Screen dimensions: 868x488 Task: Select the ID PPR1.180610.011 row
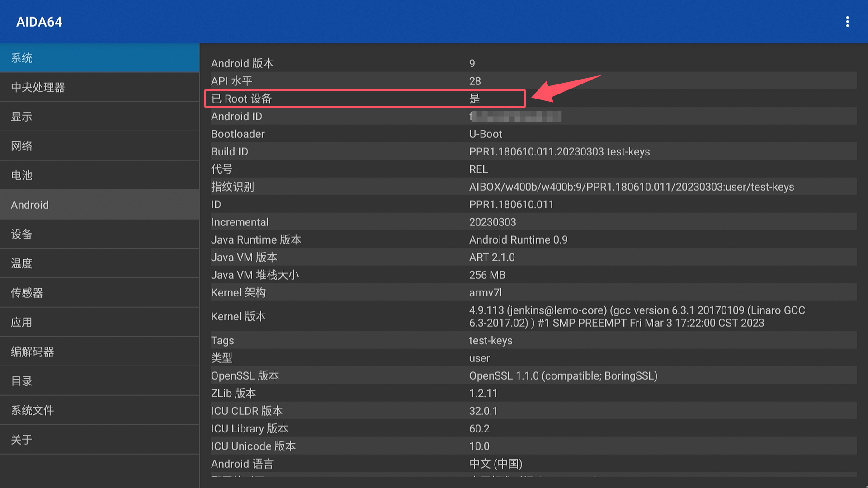[533, 204]
